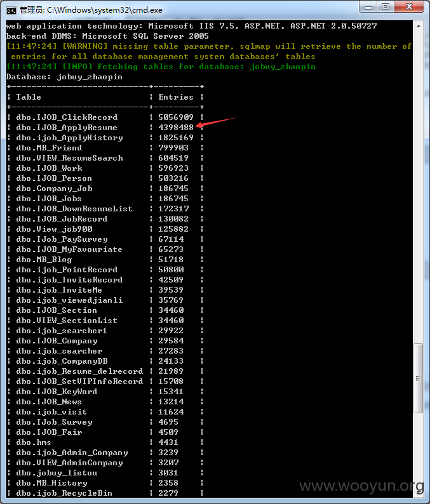Click the text 'dbo.ijob_searcher1'
Image resolution: width=430 pixels, height=504 pixels.
[x=62, y=331]
